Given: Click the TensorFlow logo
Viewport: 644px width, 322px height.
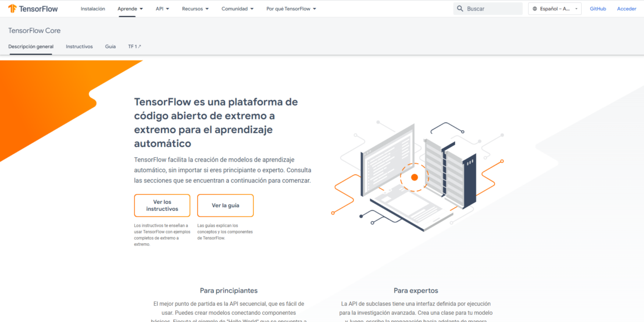Looking at the screenshot, I should click(x=34, y=8).
